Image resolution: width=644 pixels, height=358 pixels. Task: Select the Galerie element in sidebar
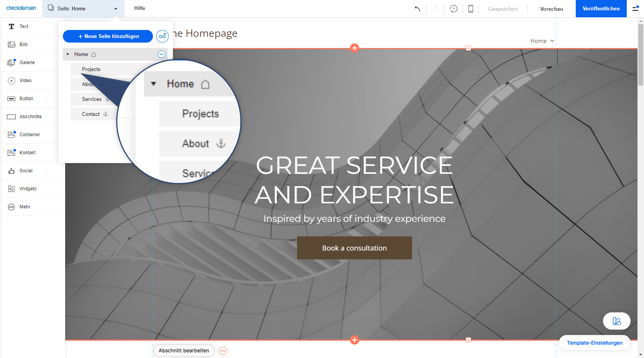[27, 63]
